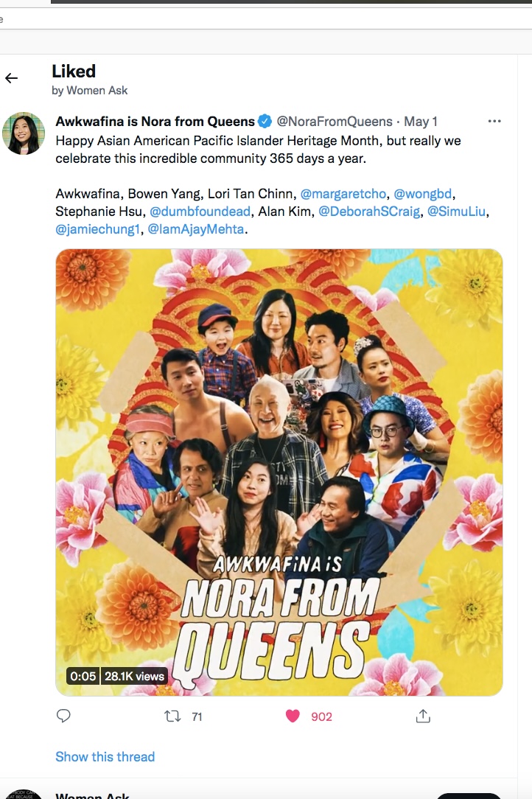Visit the @dumbfoundead profile link
The image size is (532, 799).
point(200,212)
